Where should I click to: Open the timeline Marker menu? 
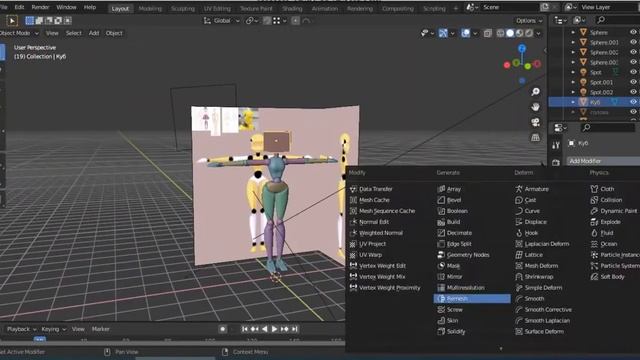pos(100,329)
